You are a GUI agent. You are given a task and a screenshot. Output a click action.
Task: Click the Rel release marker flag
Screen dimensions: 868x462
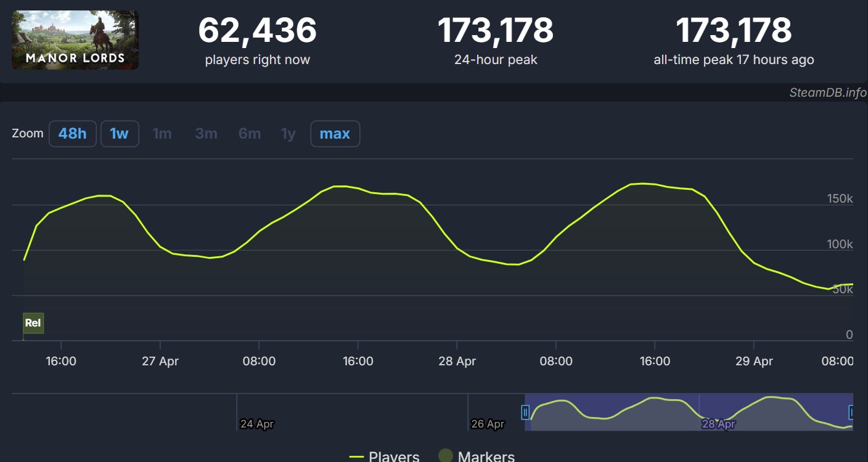[x=33, y=323]
